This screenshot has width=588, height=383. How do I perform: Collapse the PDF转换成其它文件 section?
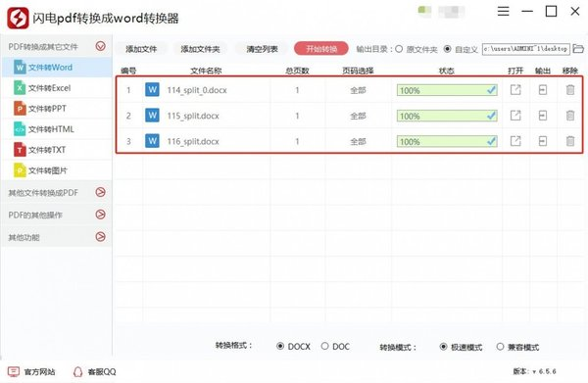(101, 46)
